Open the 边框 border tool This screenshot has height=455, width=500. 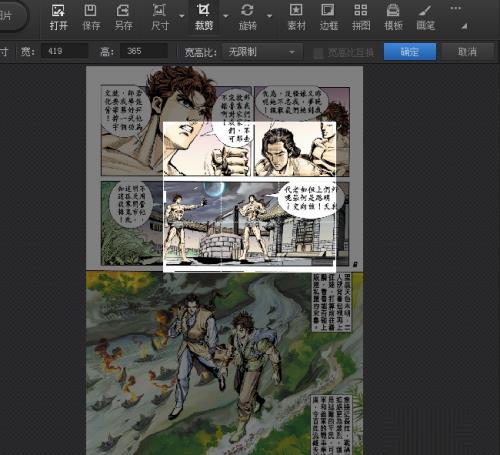click(329, 17)
